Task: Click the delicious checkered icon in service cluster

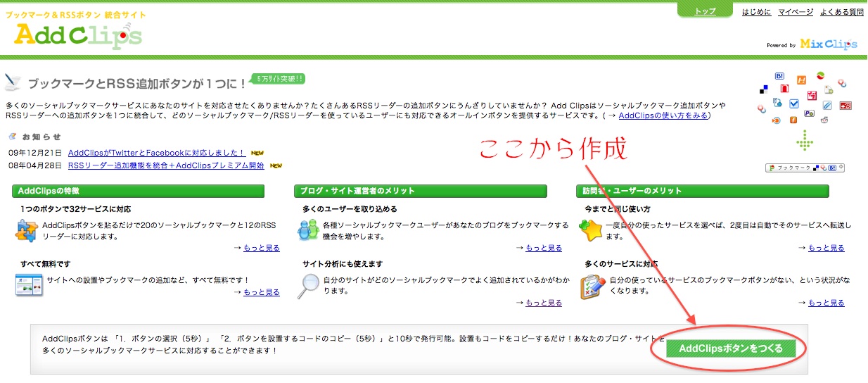Action: click(x=764, y=89)
